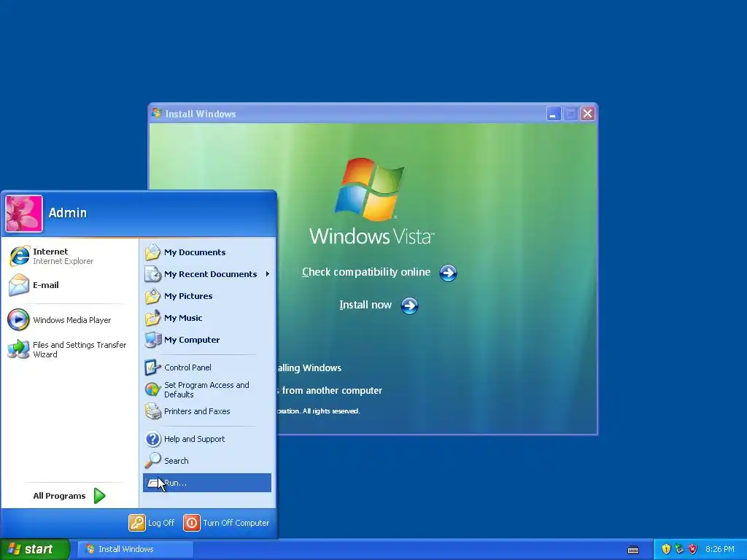Image resolution: width=747 pixels, height=560 pixels.
Task: Click partially hidden 'alling Windows' link
Action: click(x=309, y=368)
